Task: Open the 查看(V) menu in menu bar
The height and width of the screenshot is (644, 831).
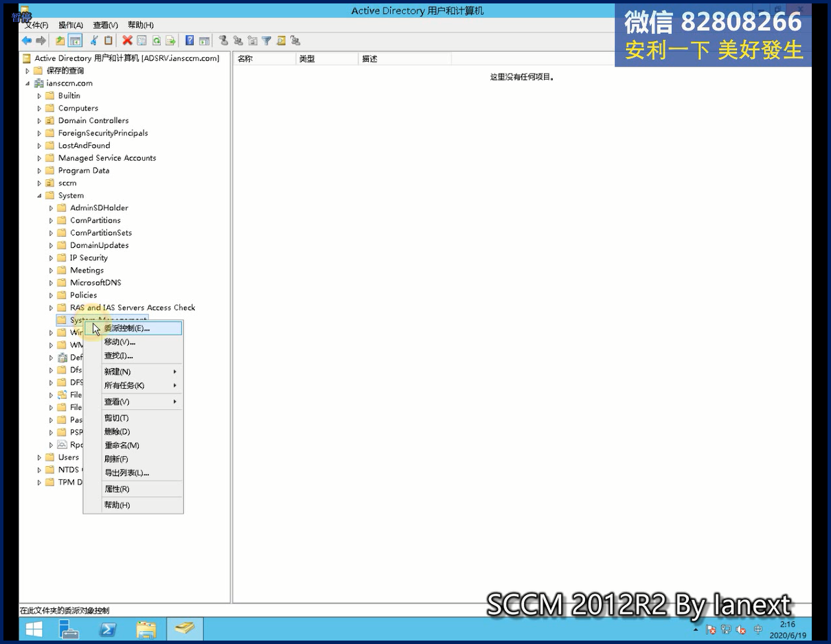Action: pos(105,25)
